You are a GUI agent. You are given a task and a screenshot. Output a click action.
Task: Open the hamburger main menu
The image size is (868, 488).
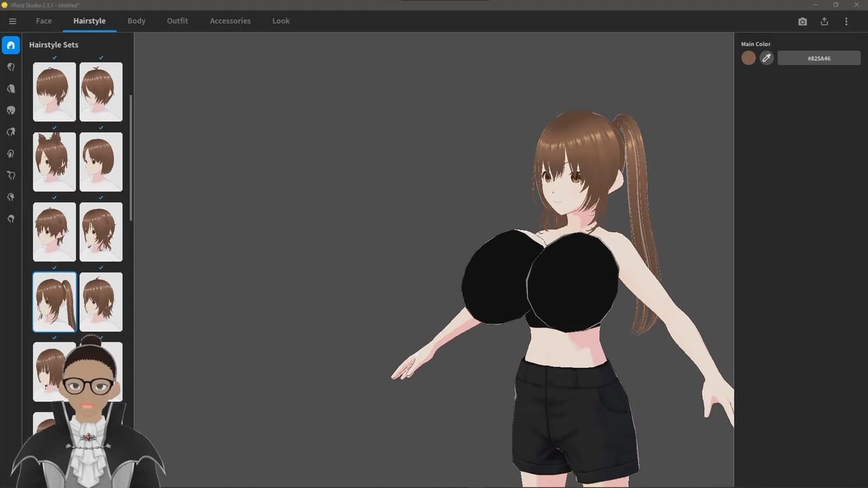(12, 21)
